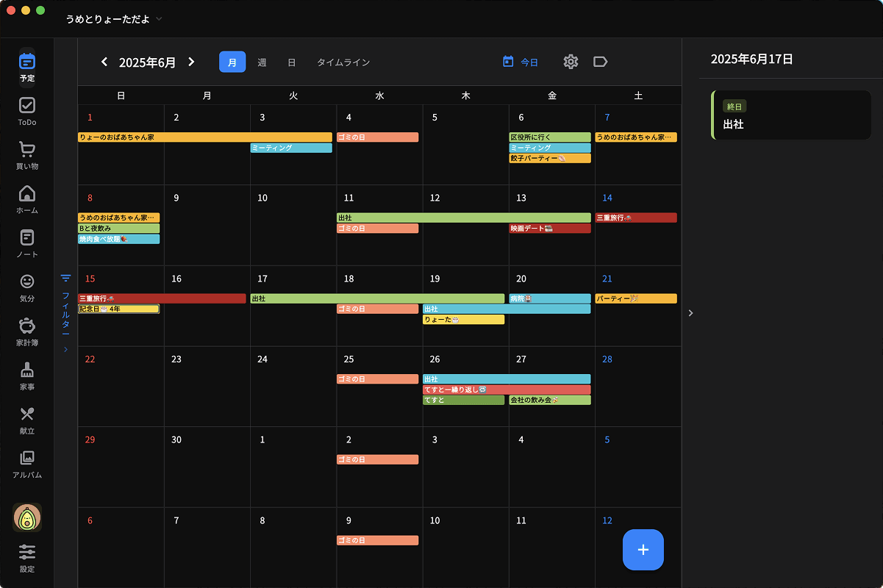Toggle the 終日 all-day badge on 出社
The height and width of the screenshot is (588, 883).
coord(734,106)
